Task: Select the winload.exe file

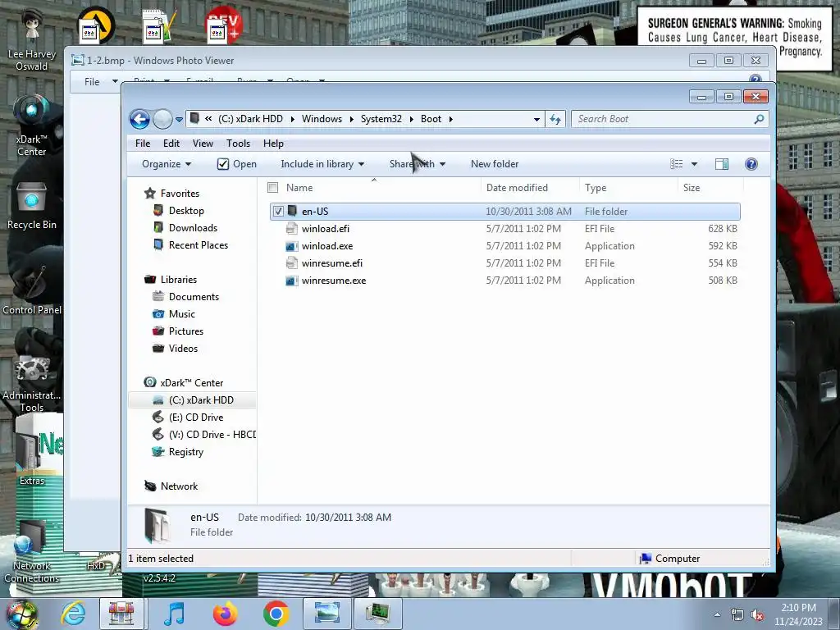Action: pyautogui.click(x=327, y=246)
